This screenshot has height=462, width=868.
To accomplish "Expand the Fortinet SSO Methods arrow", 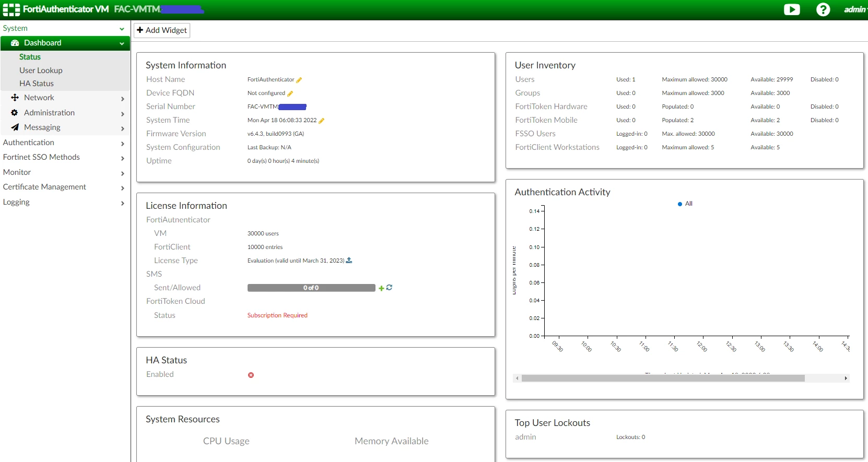I will point(123,158).
